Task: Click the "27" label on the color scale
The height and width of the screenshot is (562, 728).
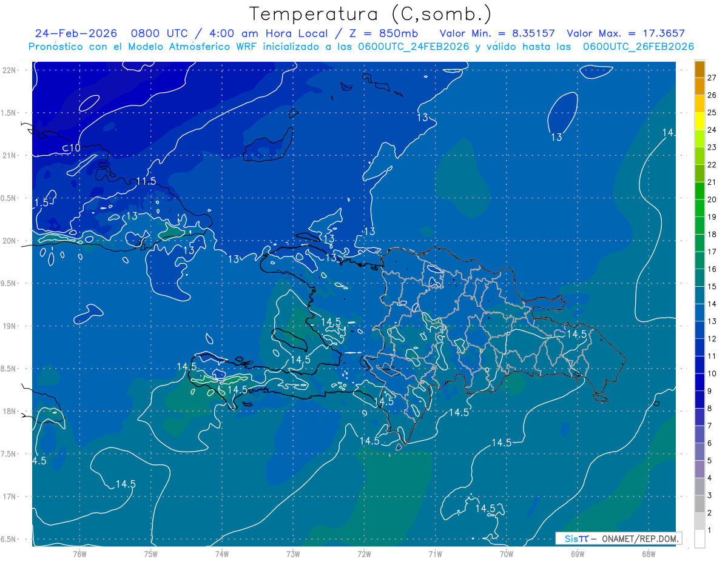Action: [712, 78]
